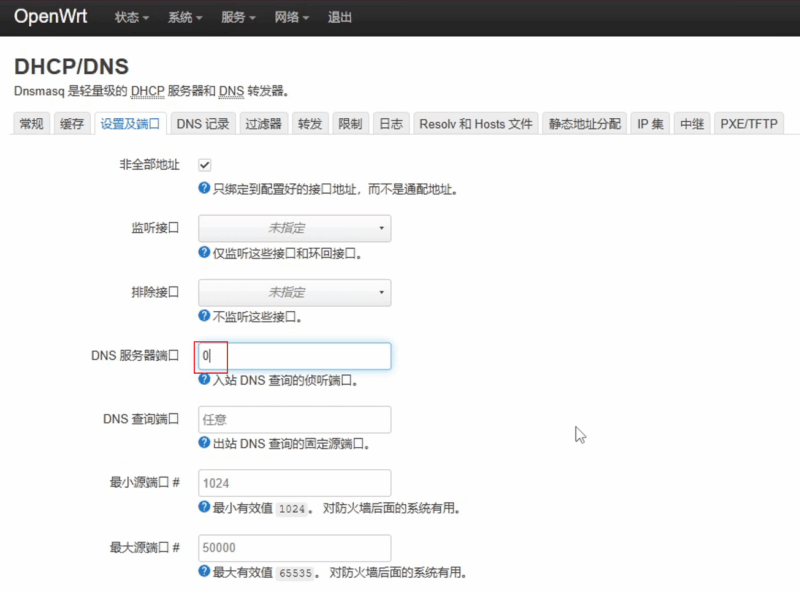The width and height of the screenshot is (800, 593).
Task: Expand the 服务 menu
Action: (238, 18)
